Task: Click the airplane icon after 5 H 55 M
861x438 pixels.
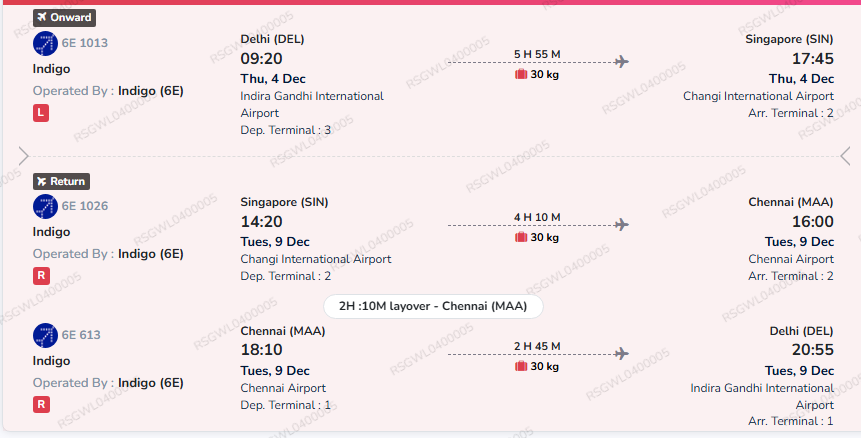Action: coord(622,61)
